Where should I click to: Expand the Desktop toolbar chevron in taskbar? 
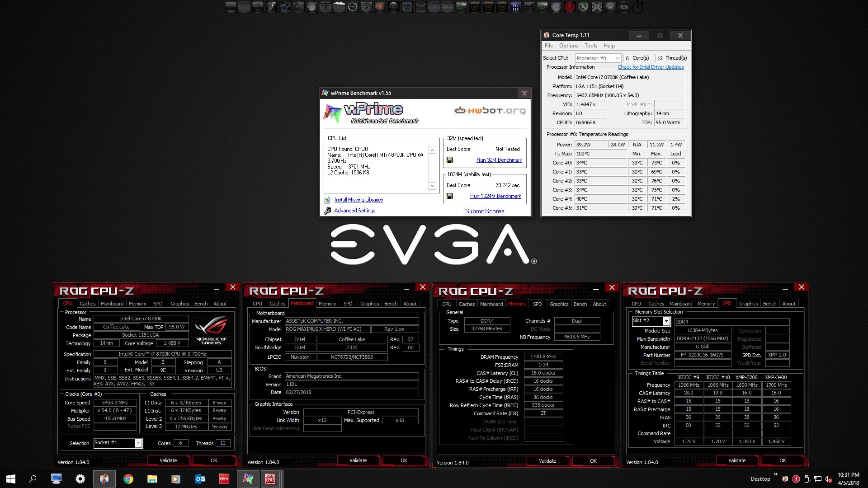776,474
